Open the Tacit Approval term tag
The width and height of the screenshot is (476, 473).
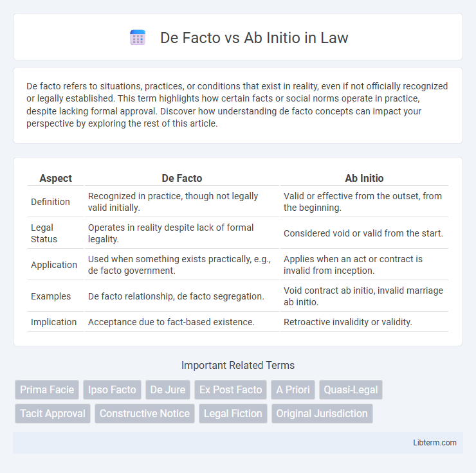pyautogui.click(x=53, y=414)
